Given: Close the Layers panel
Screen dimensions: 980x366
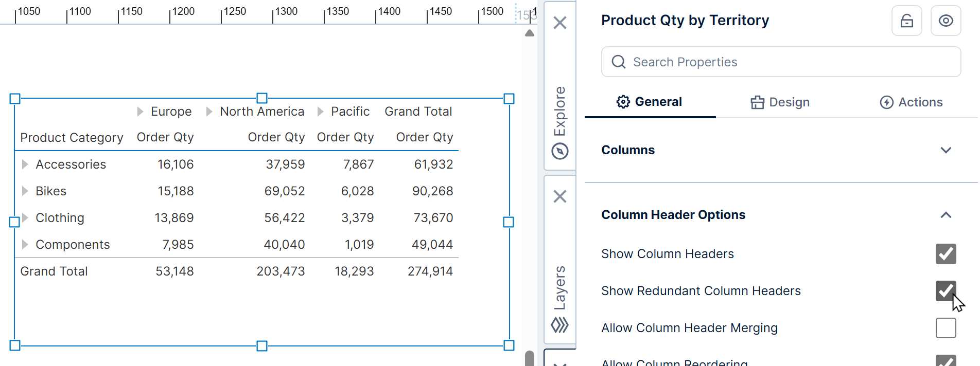Looking at the screenshot, I should [559, 196].
